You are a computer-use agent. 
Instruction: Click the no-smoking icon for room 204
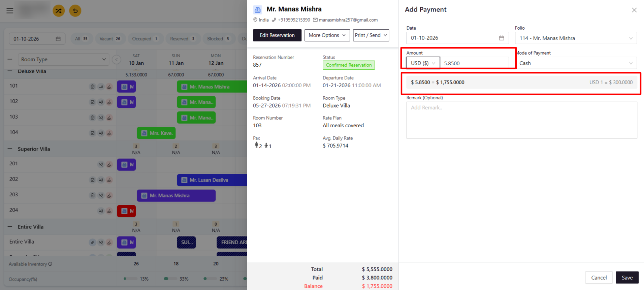[x=101, y=211]
